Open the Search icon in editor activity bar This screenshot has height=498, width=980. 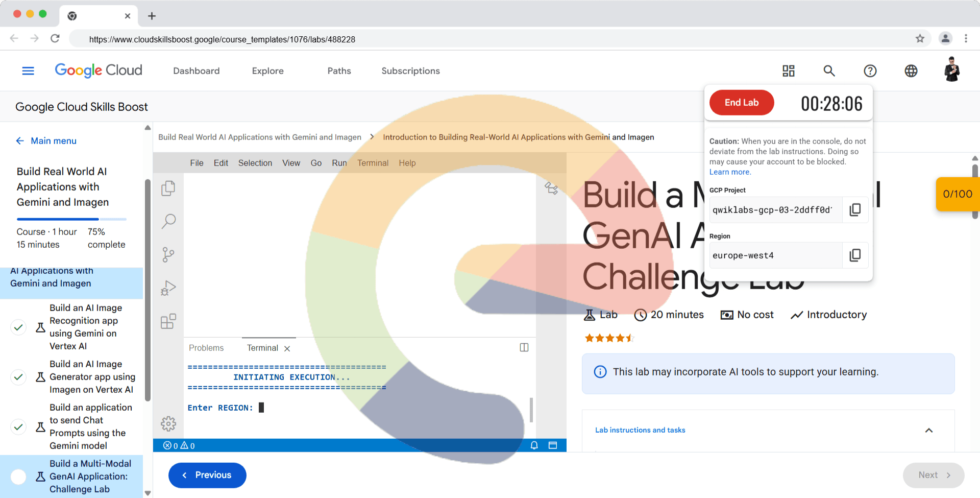point(168,221)
